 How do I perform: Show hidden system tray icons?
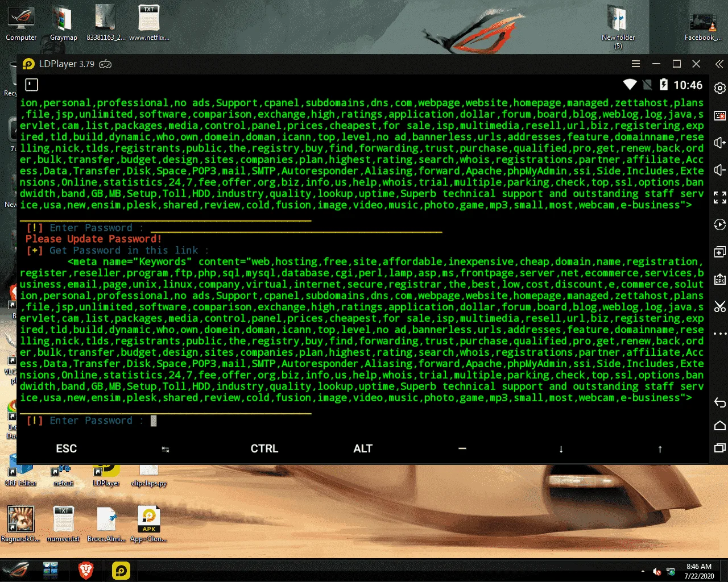(643, 571)
